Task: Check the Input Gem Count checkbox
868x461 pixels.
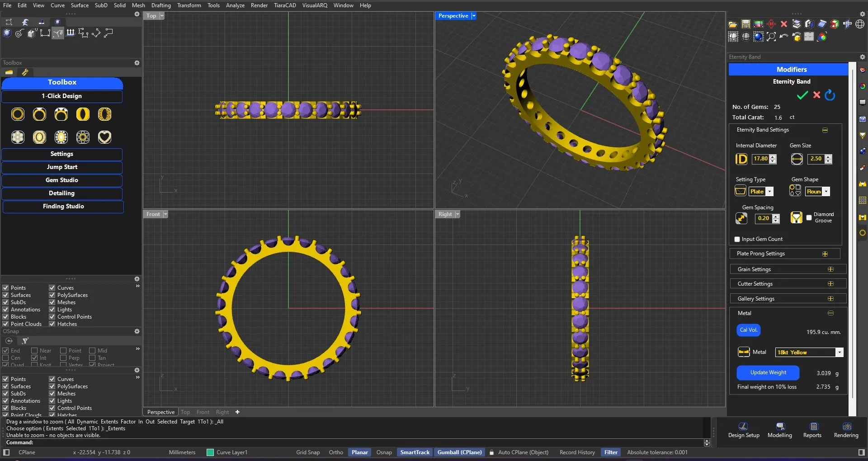Action: (737, 240)
